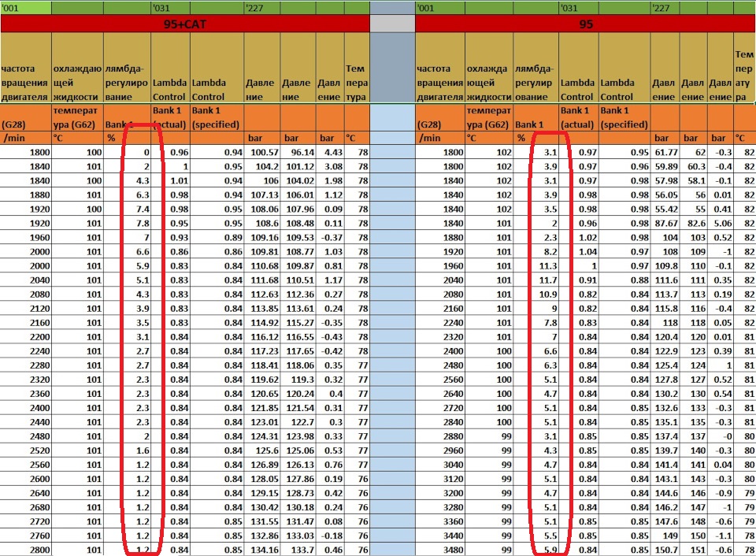Select the cell showing 111.68
The image size is (756, 556).
click(x=262, y=280)
